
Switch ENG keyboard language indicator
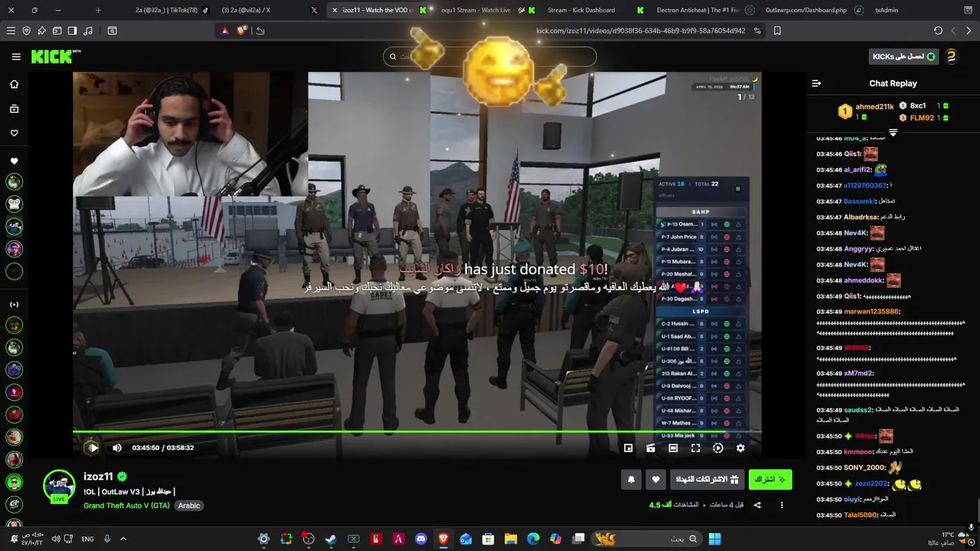tap(87, 539)
